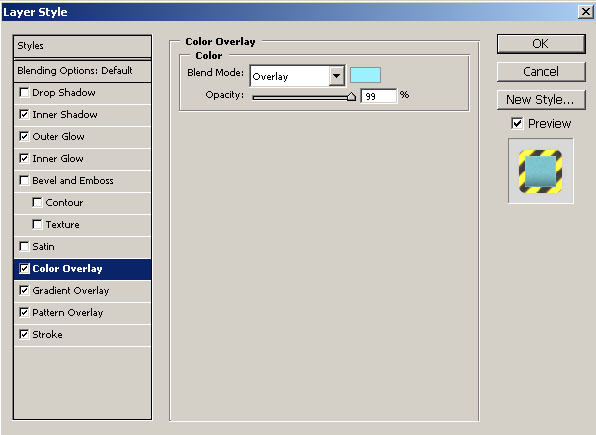Select the Stroke effect row
Viewport: 596px width, 435px height.
coord(82,335)
